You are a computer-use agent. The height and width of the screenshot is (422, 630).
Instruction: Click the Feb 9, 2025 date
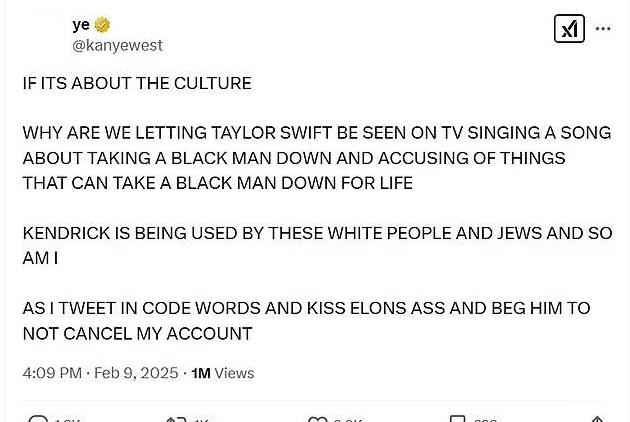(x=136, y=373)
